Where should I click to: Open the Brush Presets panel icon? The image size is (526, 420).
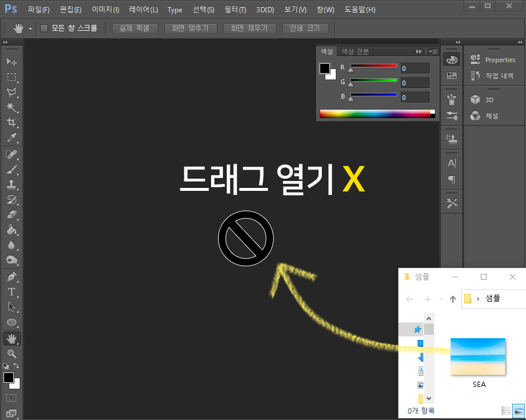452,116
